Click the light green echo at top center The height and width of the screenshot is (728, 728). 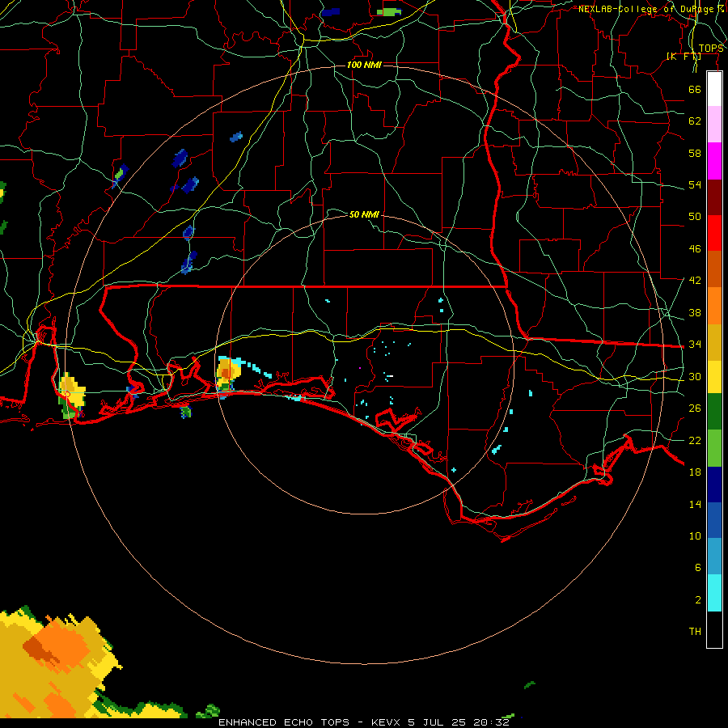point(389,11)
